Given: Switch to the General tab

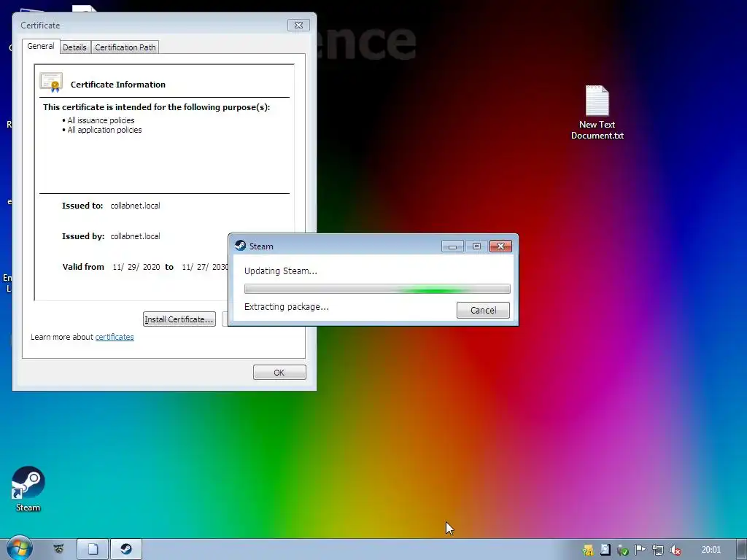Looking at the screenshot, I should click(x=41, y=46).
